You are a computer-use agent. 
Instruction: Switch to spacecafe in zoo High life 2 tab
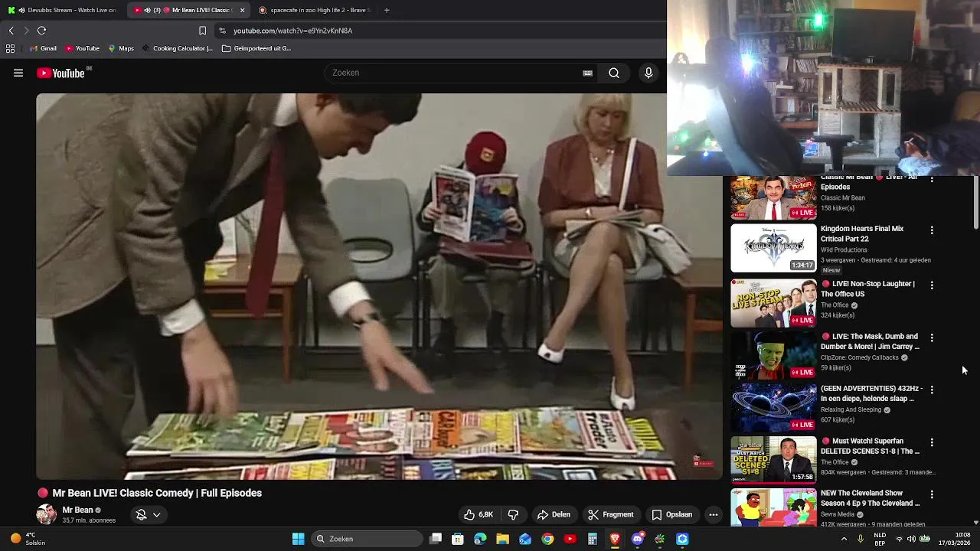click(x=314, y=10)
